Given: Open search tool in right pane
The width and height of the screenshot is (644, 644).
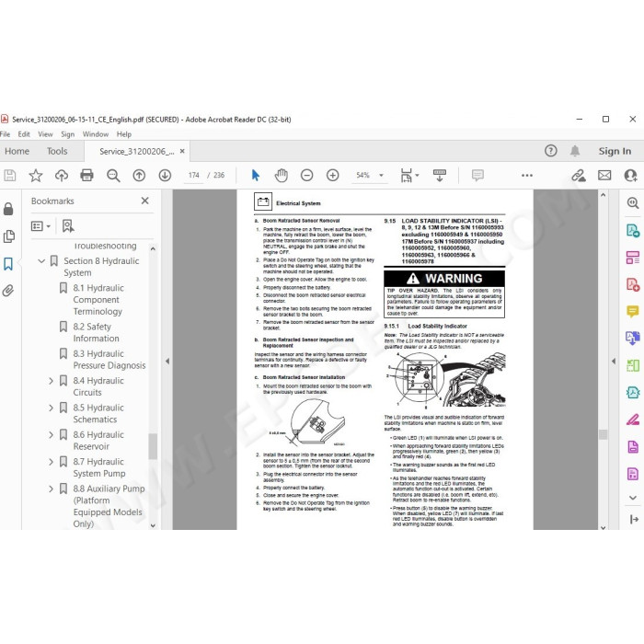Looking at the screenshot, I should [633, 203].
